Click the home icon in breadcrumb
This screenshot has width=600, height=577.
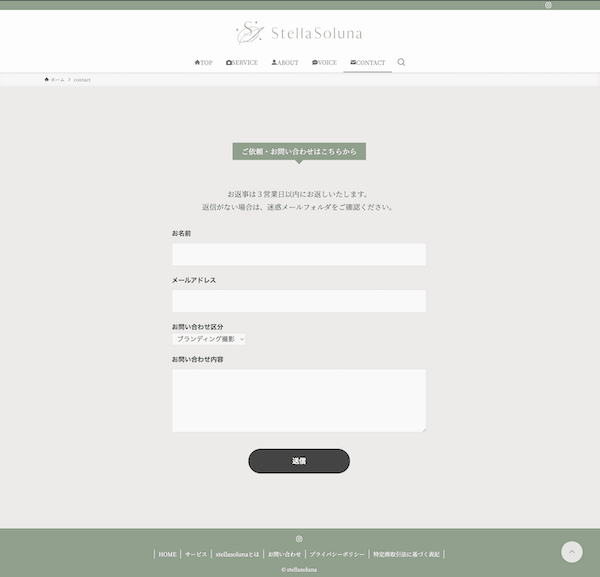click(47, 79)
